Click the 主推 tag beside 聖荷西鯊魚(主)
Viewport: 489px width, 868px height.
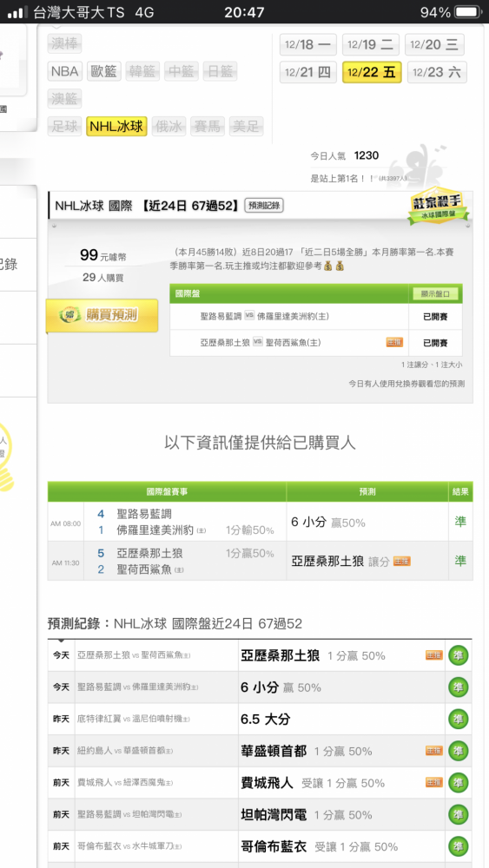(x=394, y=343)
